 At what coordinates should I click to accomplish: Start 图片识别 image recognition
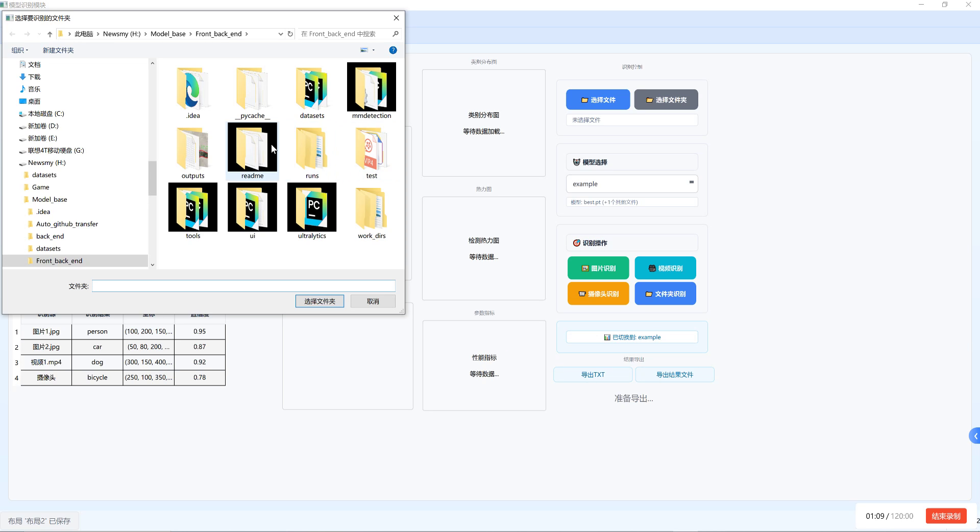point(598,268)
